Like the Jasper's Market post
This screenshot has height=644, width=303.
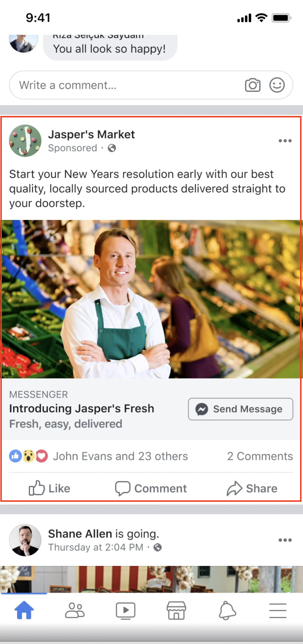49,488
